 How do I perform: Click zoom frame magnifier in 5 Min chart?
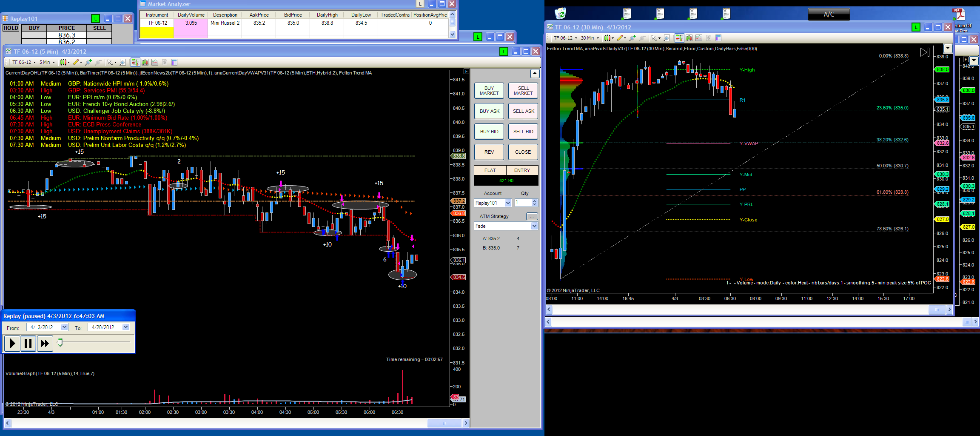point(123,62)
